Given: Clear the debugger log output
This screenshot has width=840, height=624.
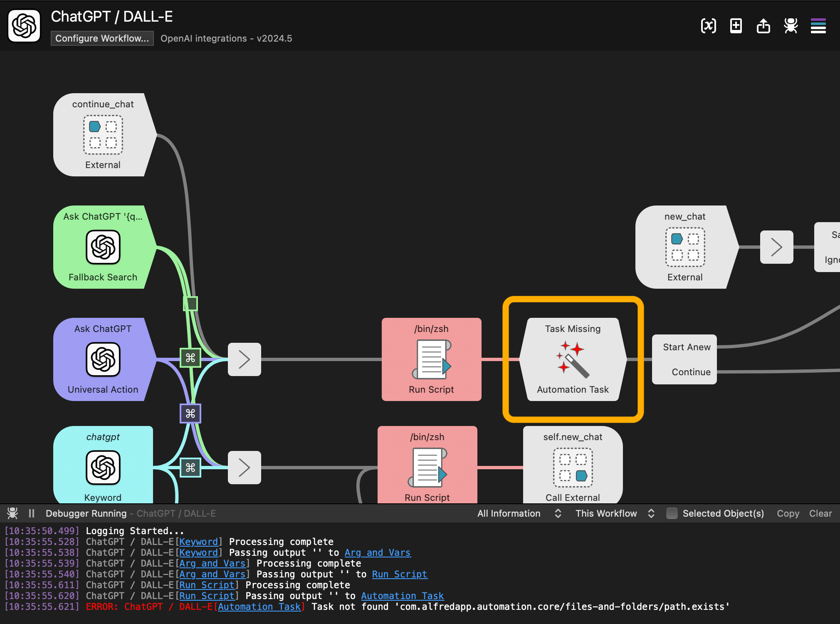Looking at the screenshot, I should 820,513.
